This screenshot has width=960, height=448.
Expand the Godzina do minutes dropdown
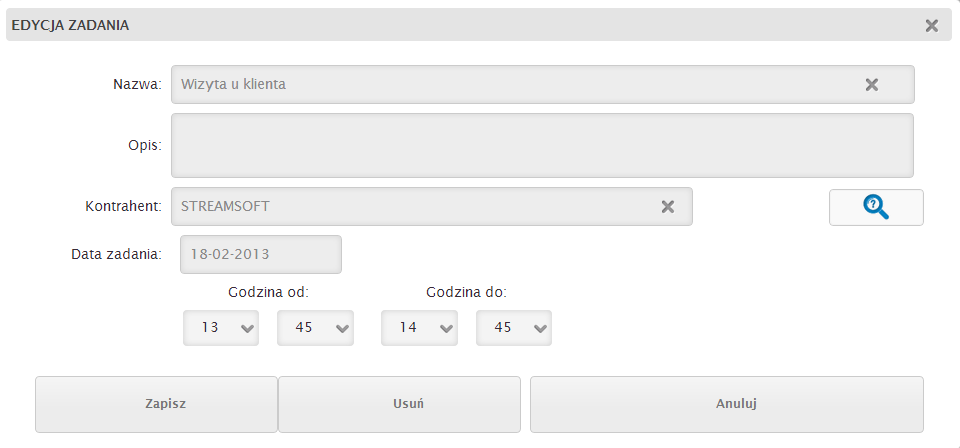[x=514, y=328]
